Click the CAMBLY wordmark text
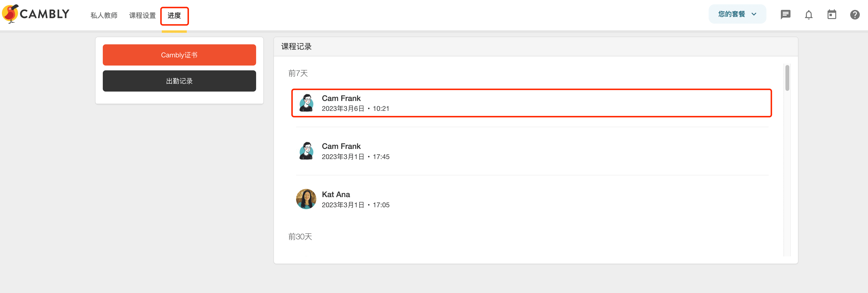This screenshot has height=293, width=868. click(x=45, y=14)
